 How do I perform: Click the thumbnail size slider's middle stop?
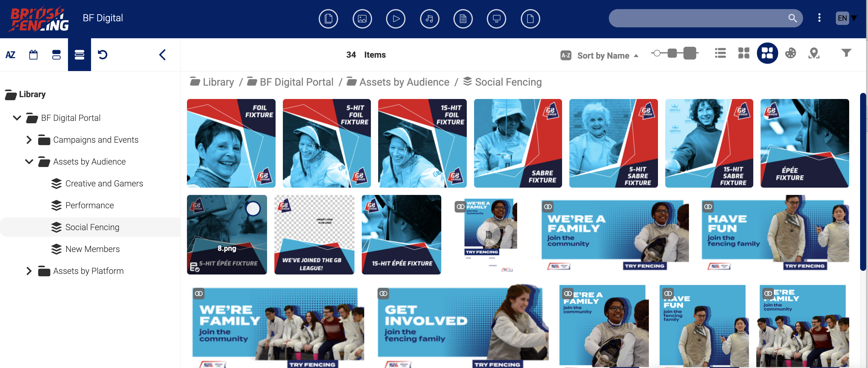pyautogui.click(x=672, y=53)
